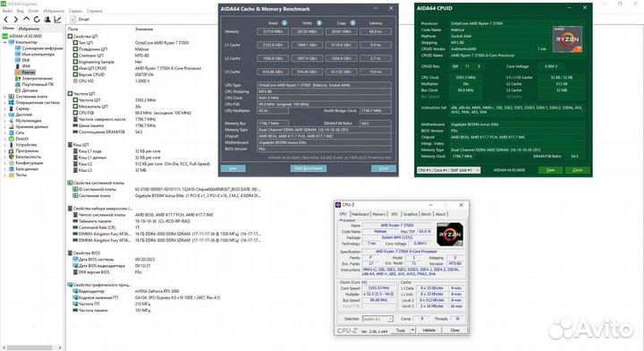Viewport: 644px width, 351px height.
Task: Click the Сеть network icon in the tree
Action: click(12, 133)
